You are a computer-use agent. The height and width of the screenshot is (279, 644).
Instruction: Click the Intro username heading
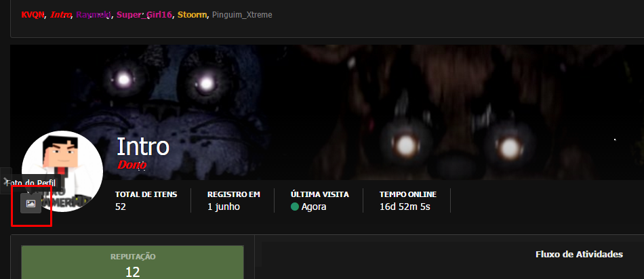tap(143, 146)
